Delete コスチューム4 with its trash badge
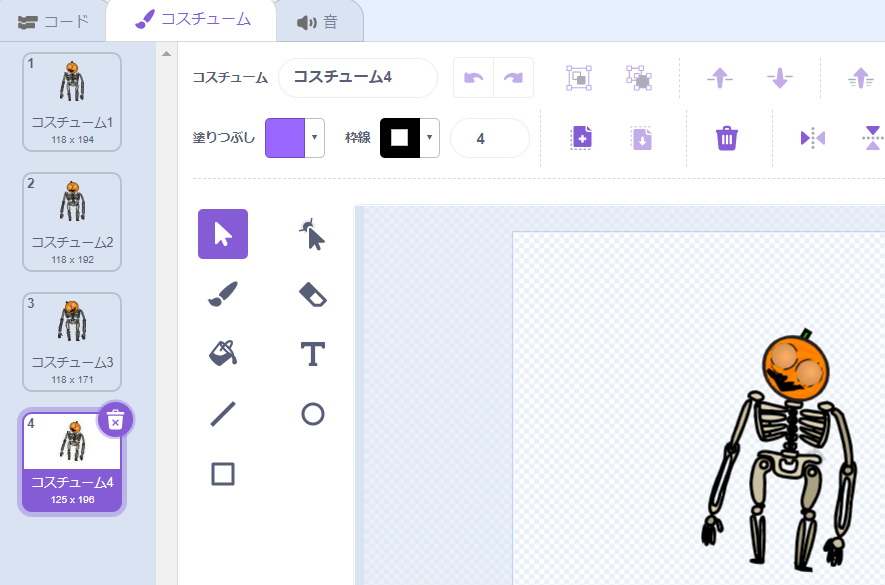Image resolution: width=885 pixels, height=585 pixels. pyautogui.click(x=115, y=420)
